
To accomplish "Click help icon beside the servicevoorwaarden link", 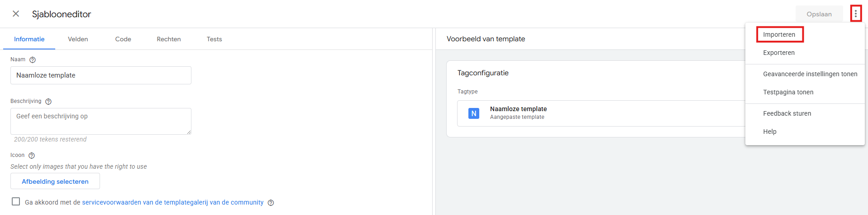I will [271, 203].
